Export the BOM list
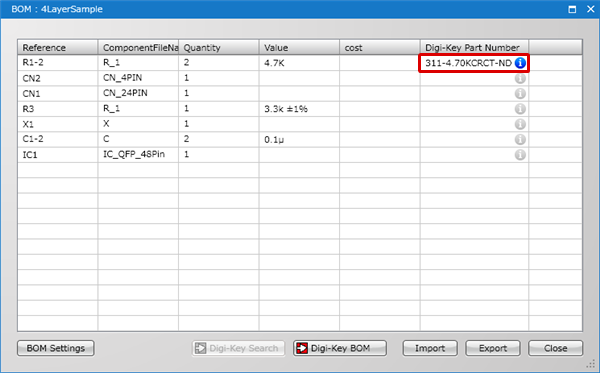Screen dimensions: 600x373 tap(493, 348)
